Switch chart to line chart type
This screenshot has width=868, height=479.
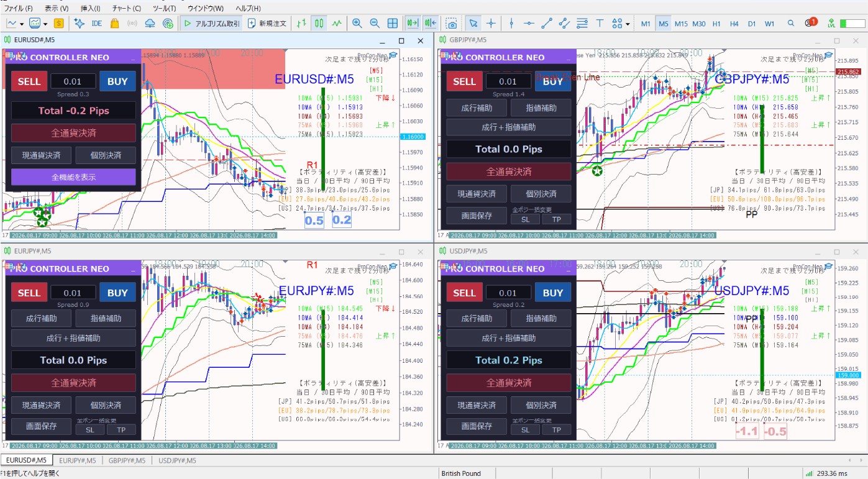click(337, 23)
